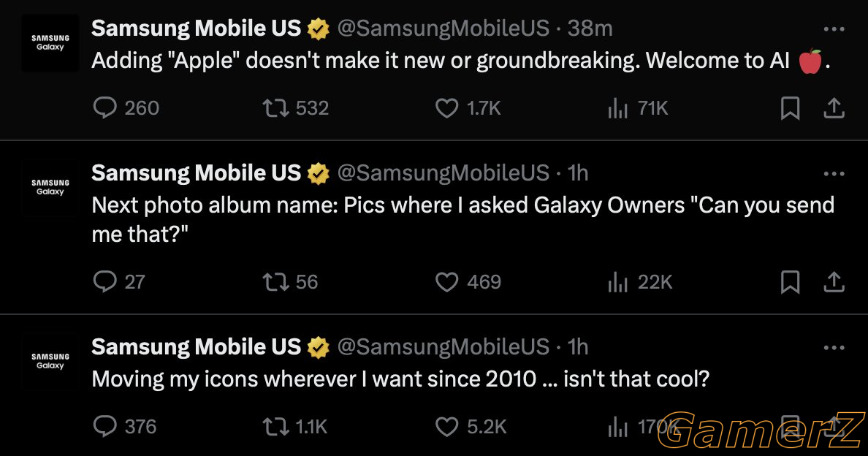Open @SamsungMobileUS handle on first tweet
The height and width of the screenshot is (456, 868).
(443, 28)
